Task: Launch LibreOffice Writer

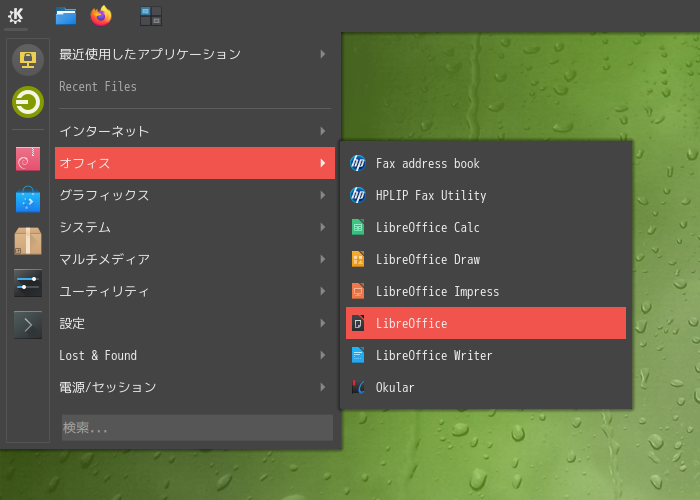Action: pyautogui.click(x=486, y=355)
